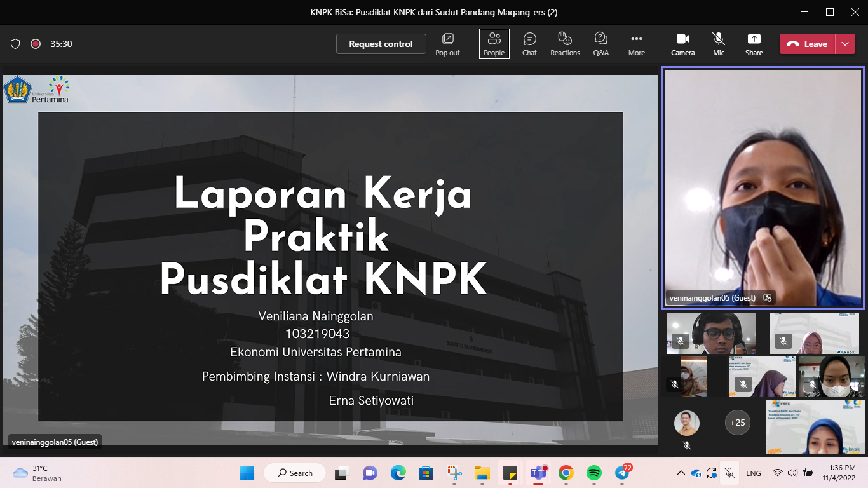The width and height of the screenshot is (868, 488).
Task: Click the meeting timer 35:30
Action: point(61,44)
